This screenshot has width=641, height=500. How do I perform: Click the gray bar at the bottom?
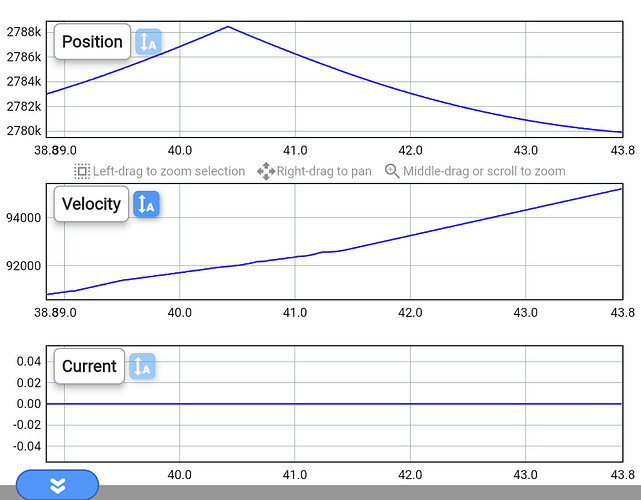coord(370,492)
